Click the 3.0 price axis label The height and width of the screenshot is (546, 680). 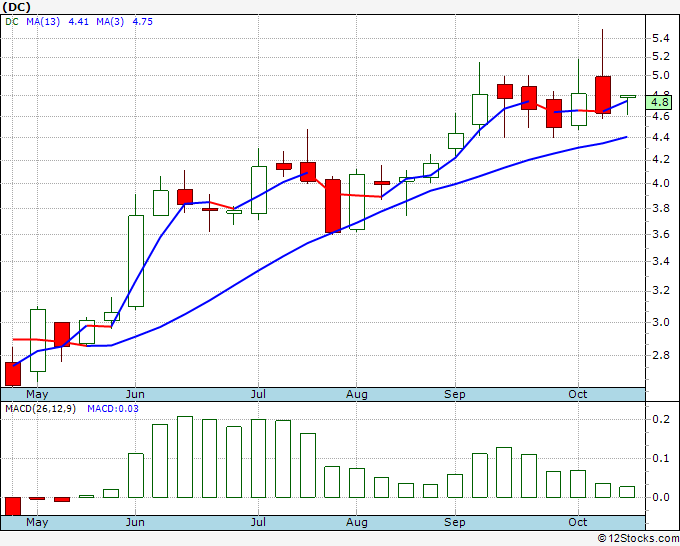coord(660,322)
